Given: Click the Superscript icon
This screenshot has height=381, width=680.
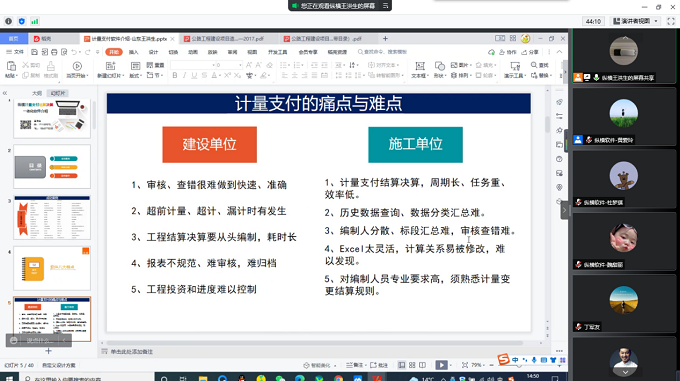Looking at the screenshot, I should point(227,75).
